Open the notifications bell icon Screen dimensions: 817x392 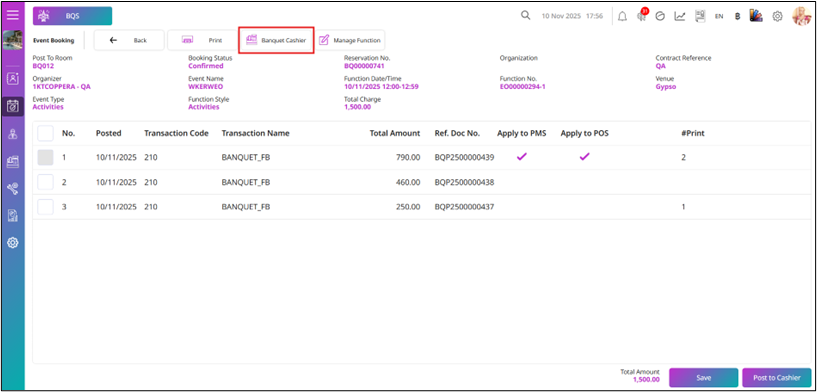click(622, 16)
